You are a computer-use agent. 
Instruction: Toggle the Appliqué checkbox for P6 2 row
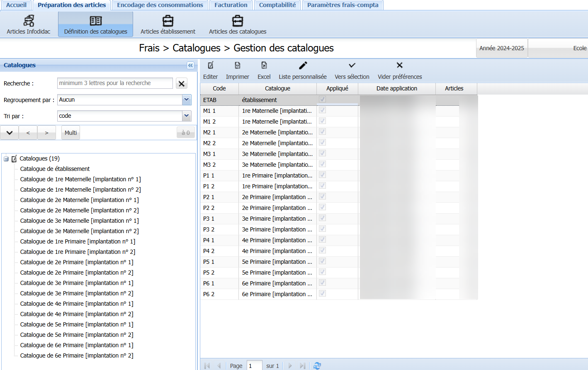tap(323, 294)
